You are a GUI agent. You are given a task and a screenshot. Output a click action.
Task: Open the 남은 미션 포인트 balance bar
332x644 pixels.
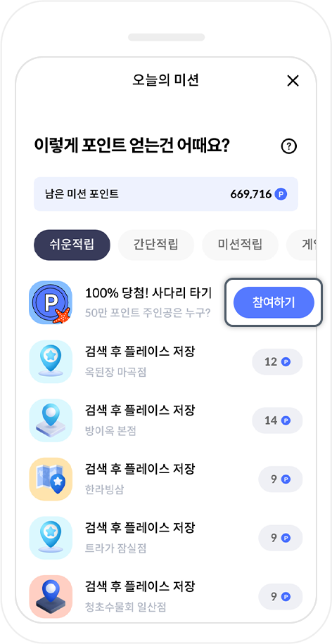coord(166,194)
